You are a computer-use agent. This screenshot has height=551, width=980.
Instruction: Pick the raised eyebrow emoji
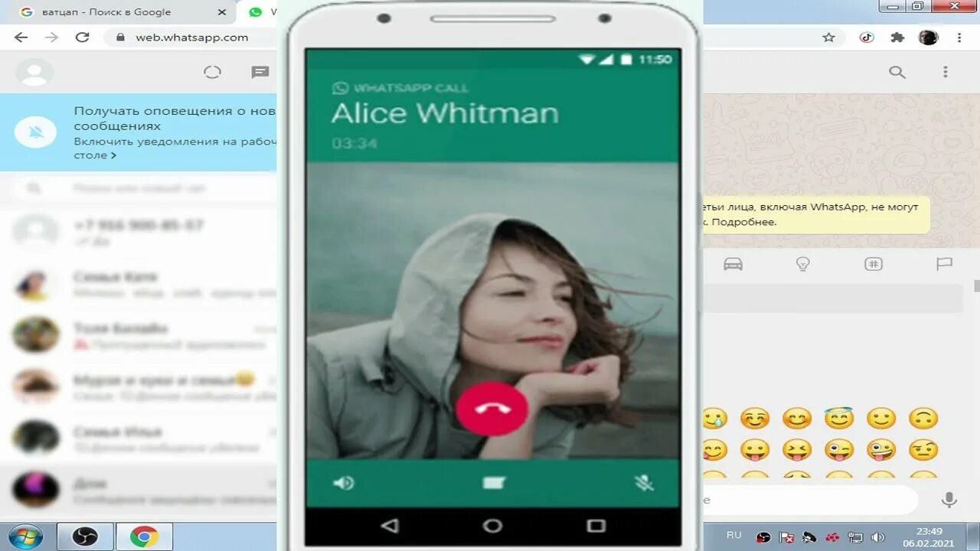(x=923, y=450)
